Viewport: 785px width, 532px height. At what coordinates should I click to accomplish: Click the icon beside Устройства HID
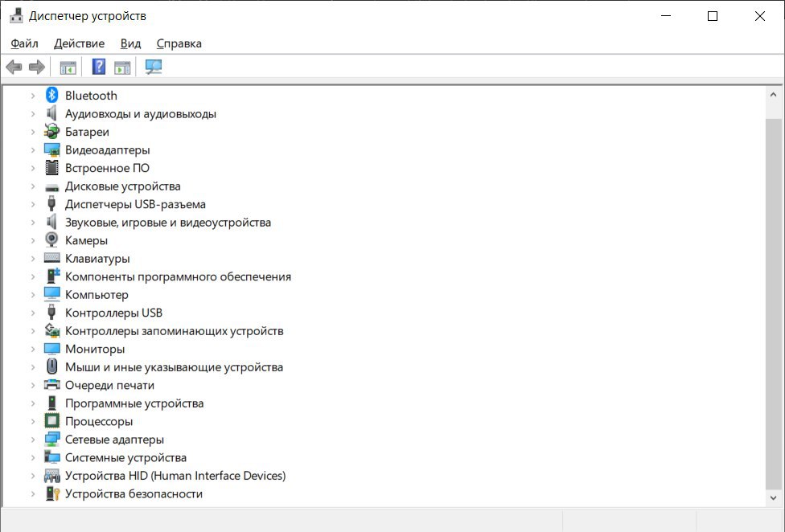click(51, 476)
